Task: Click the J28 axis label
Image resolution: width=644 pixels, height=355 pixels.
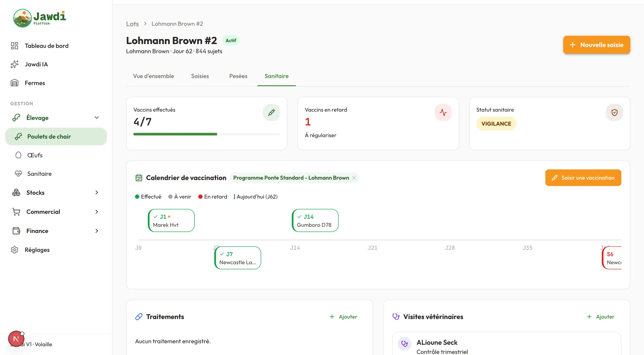Action: click(450, 248)
